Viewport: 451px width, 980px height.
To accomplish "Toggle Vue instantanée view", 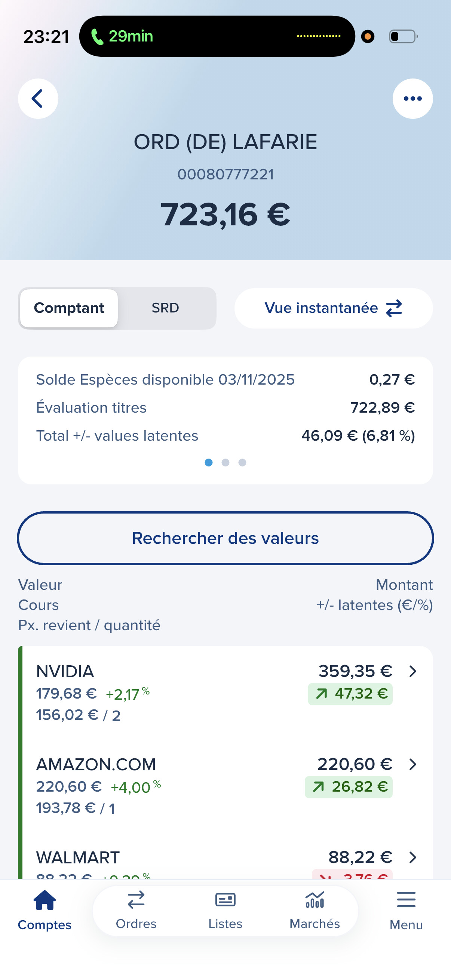I will coord(334,308).
